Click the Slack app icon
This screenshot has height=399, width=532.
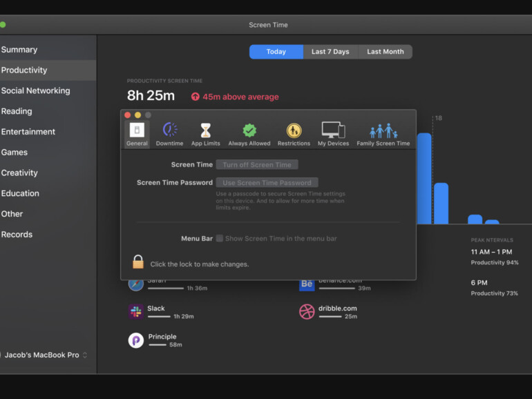[136, 312]
